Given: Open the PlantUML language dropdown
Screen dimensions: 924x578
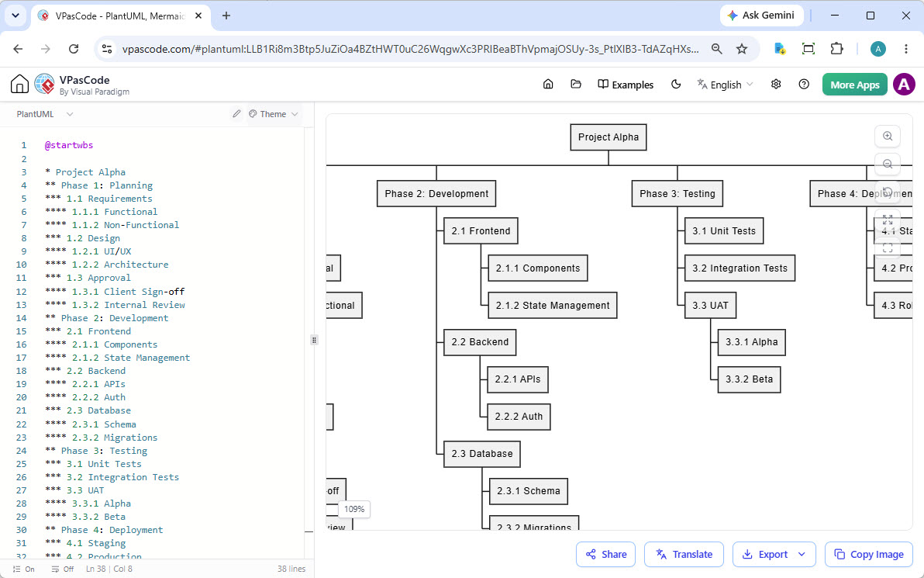Looking at the screenshot, I should [x=45, y=114].
